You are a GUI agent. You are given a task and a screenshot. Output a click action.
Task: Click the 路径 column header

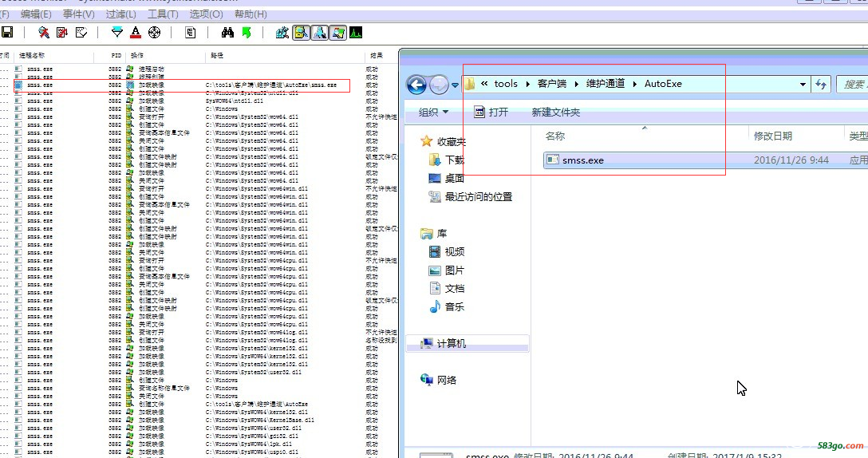pyautogui.click(x=217, y=55)
